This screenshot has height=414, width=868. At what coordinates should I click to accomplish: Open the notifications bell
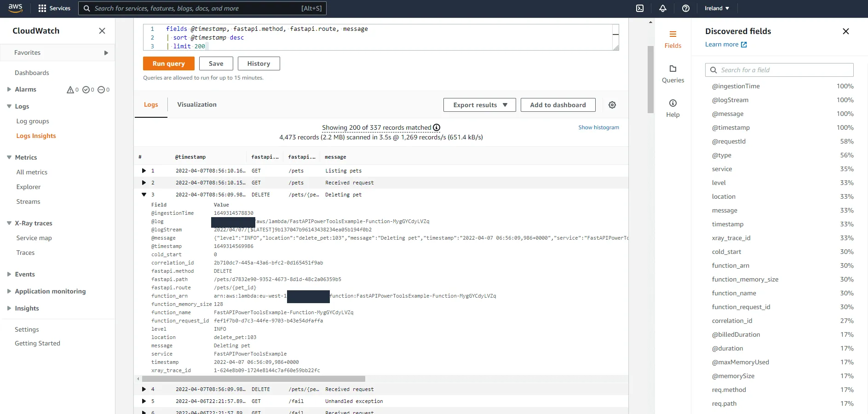pos(663,8)
